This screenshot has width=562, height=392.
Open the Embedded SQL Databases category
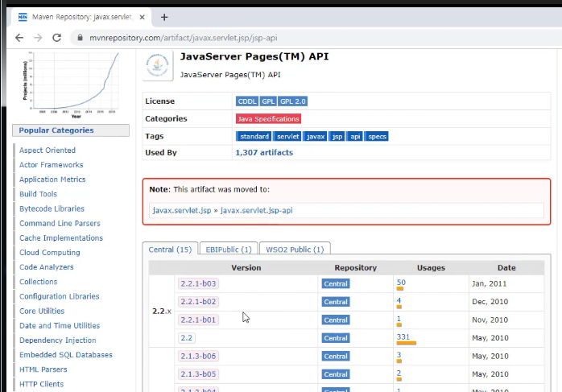point(66,355)
